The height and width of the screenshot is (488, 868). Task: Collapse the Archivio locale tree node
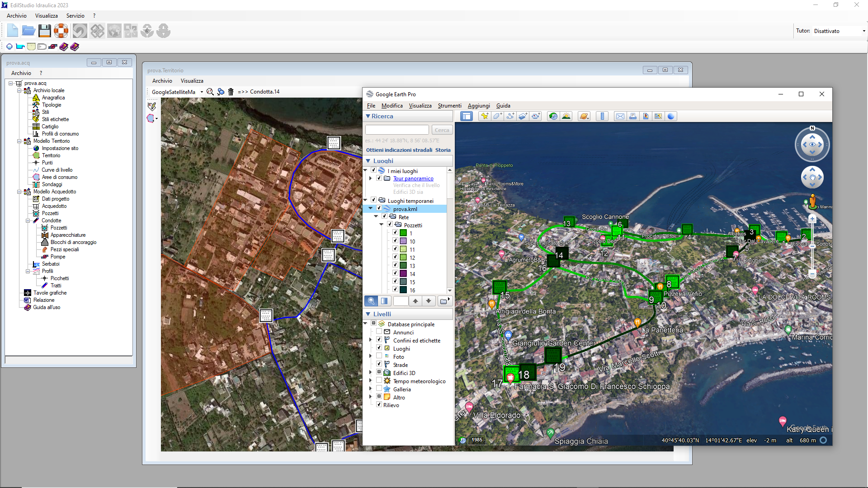(x=19, y=90)
